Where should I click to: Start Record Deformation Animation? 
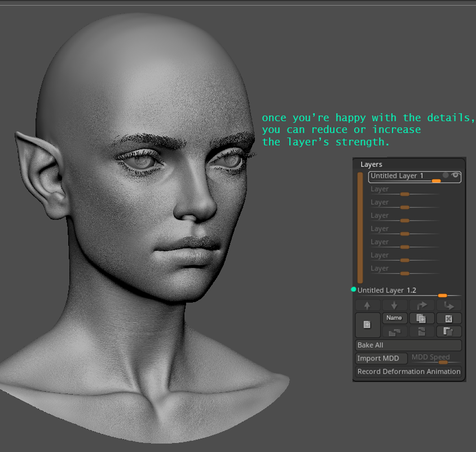[408, 371]
